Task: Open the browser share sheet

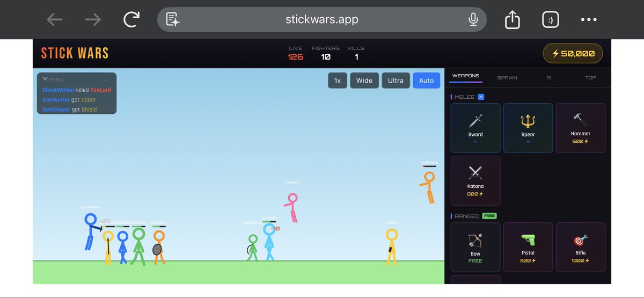Action: coord(513,20)
